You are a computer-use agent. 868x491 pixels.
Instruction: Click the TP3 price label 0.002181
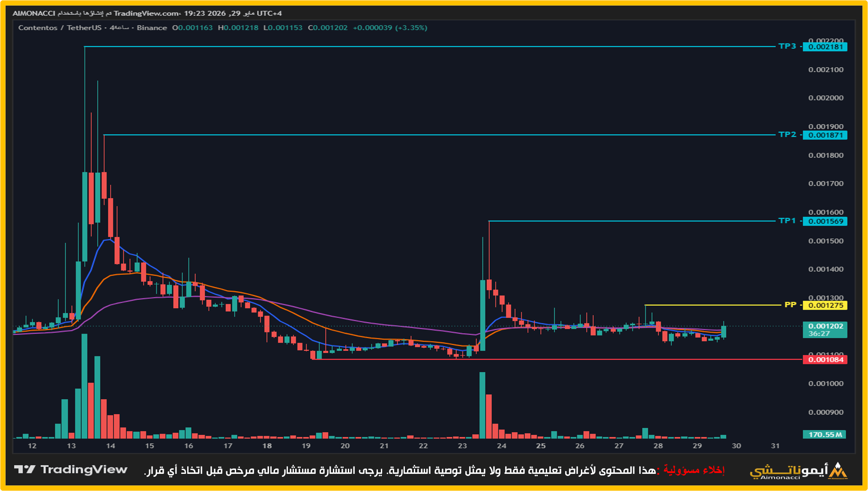(x=825, y=47)
